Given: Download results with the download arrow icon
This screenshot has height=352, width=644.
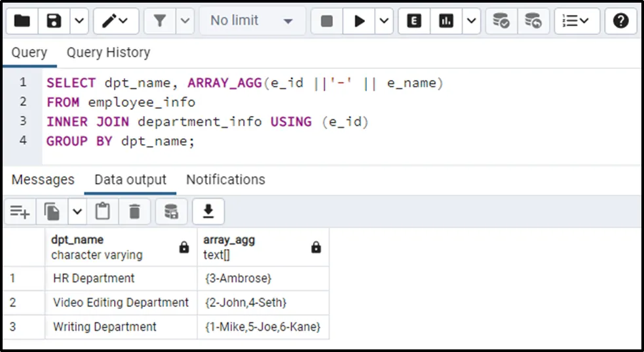Looking at the screenshot, I should pos(208,211).
